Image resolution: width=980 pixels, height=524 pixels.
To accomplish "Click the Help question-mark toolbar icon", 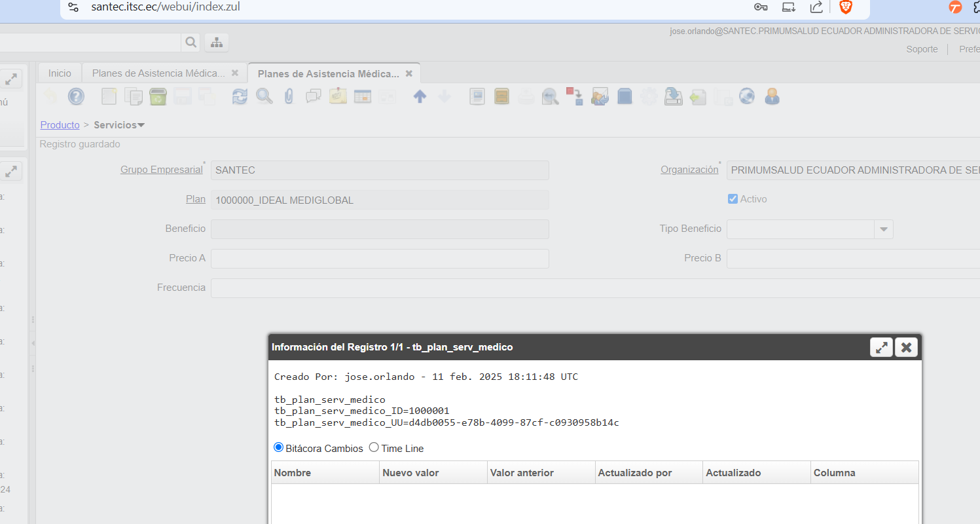I will click(x=76, y=97).
